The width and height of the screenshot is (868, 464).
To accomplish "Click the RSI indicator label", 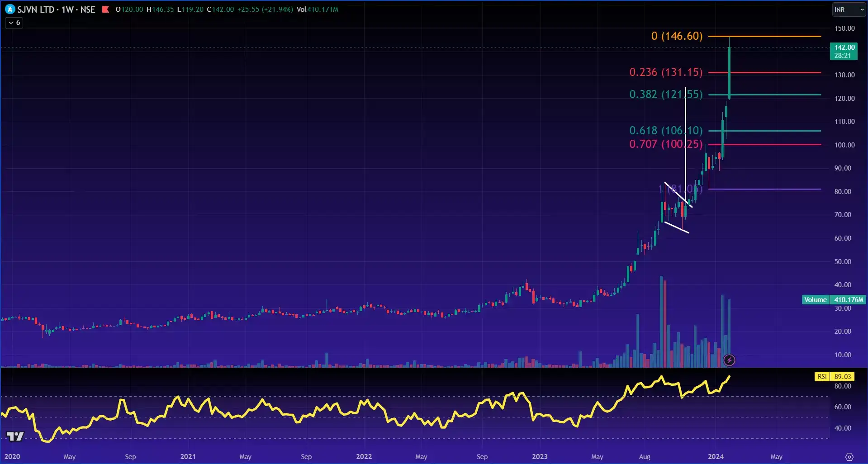I will 822,377.
